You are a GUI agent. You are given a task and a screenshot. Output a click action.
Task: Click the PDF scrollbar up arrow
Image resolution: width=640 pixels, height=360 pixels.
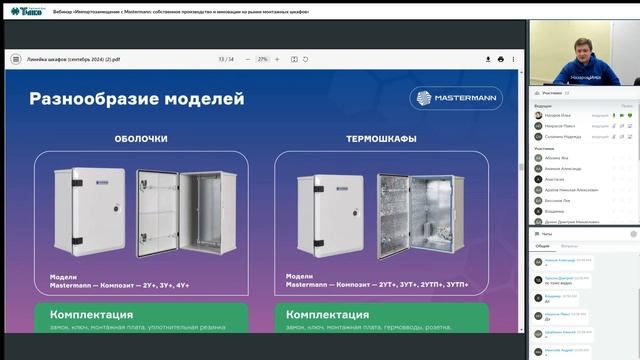pos(521,73)
